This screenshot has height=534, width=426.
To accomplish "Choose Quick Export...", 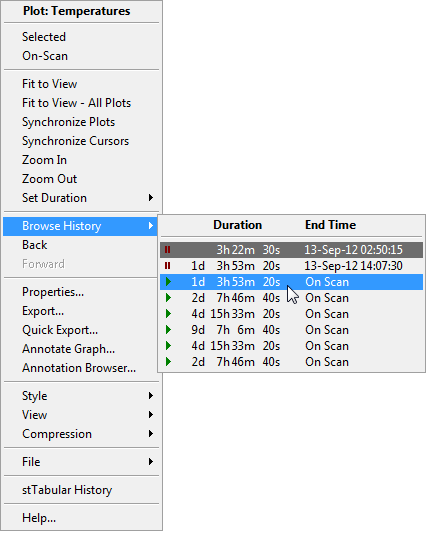I will pyautogui.click(x=60, y=330).
